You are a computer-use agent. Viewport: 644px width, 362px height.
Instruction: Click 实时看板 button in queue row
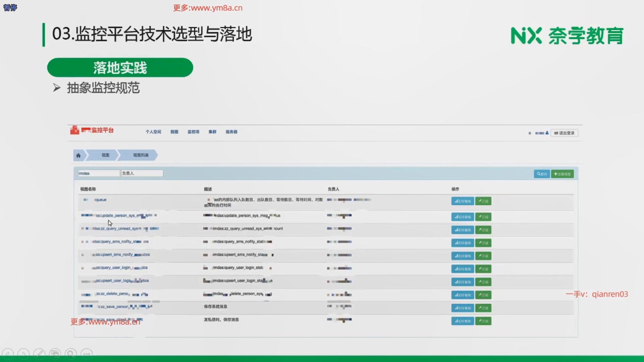point(463,201)
